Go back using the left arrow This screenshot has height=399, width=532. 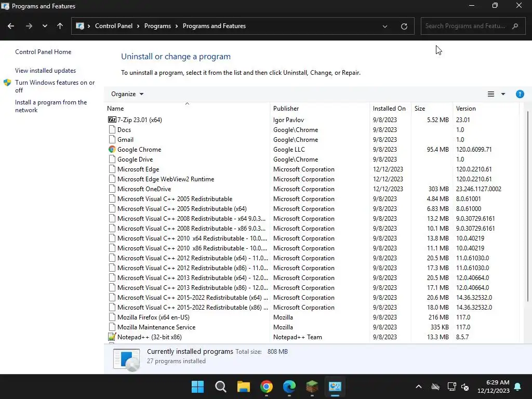pos(11,26)
